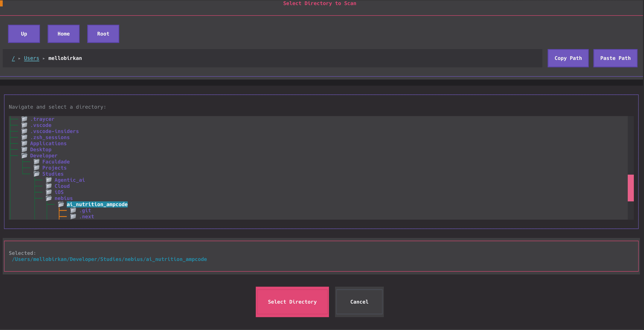Click the folder icon next to Cloud
This screenshot has height=330, width=644.
point(49,186)
